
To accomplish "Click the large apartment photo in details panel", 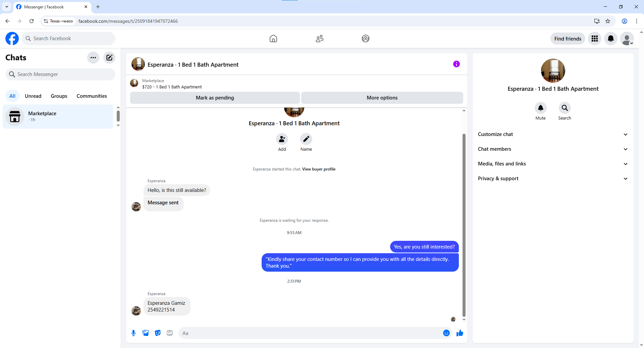I will coord(553,71).
